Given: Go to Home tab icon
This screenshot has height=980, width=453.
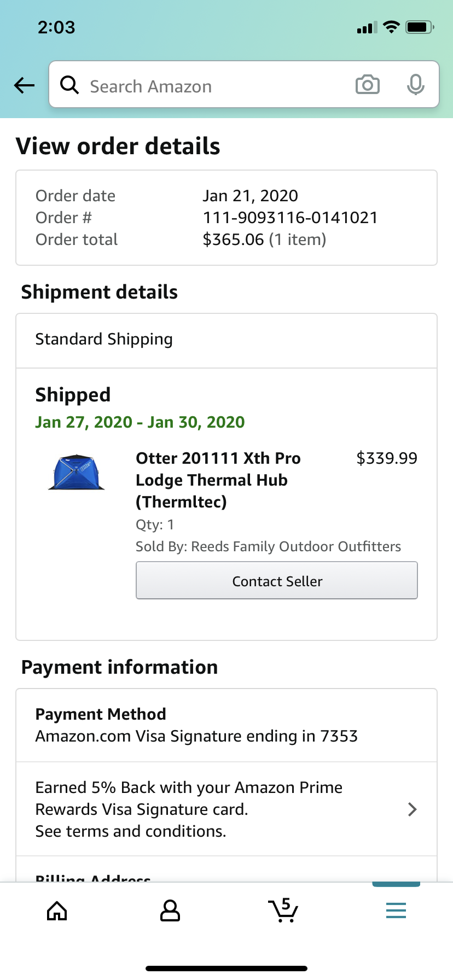Looking at the screenshot, I should [57, 911].
